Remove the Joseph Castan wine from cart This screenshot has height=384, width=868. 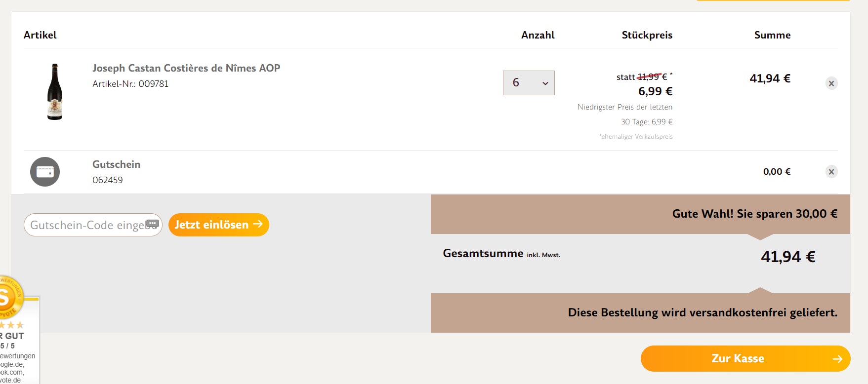(831, 83)
